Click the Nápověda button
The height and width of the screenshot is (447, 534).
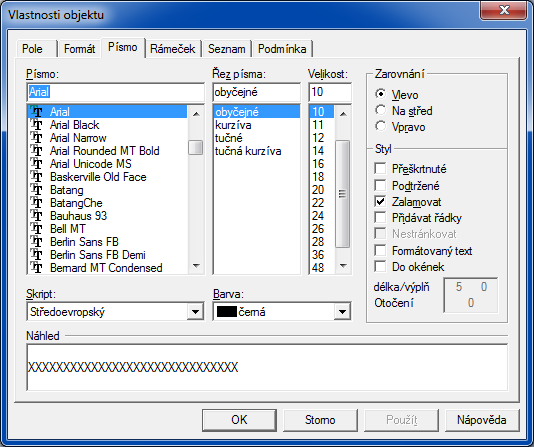(x=482, y=420)
